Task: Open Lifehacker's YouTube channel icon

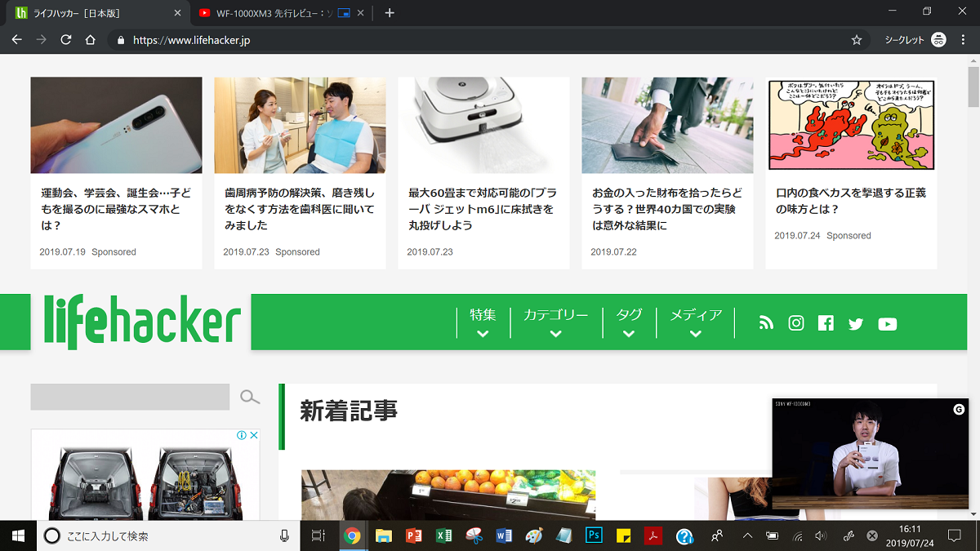Action: click(x=888, y=324)
